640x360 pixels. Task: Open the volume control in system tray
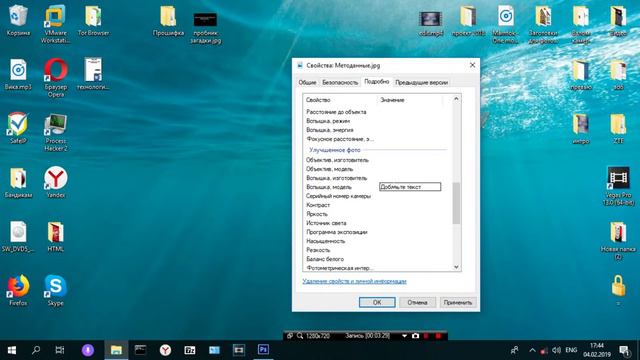(556, 350)
